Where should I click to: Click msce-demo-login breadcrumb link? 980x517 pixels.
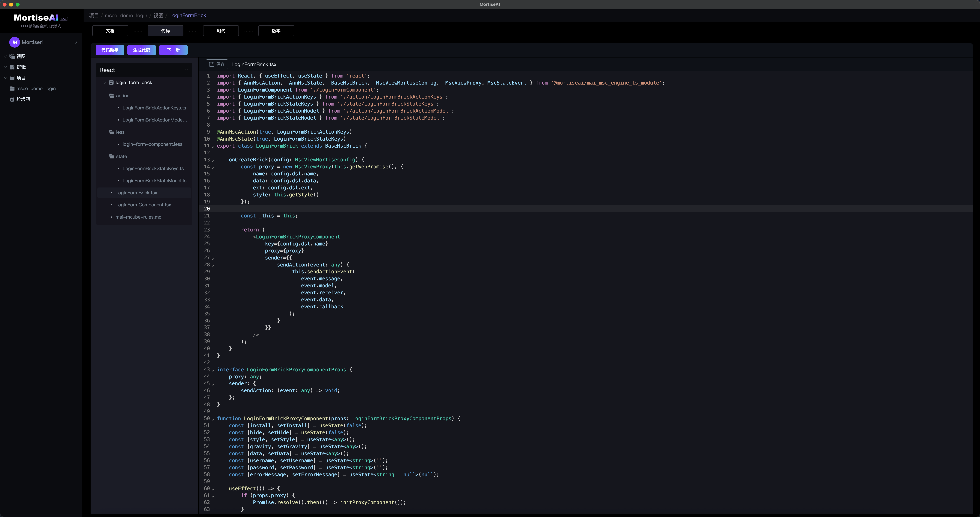126,16
